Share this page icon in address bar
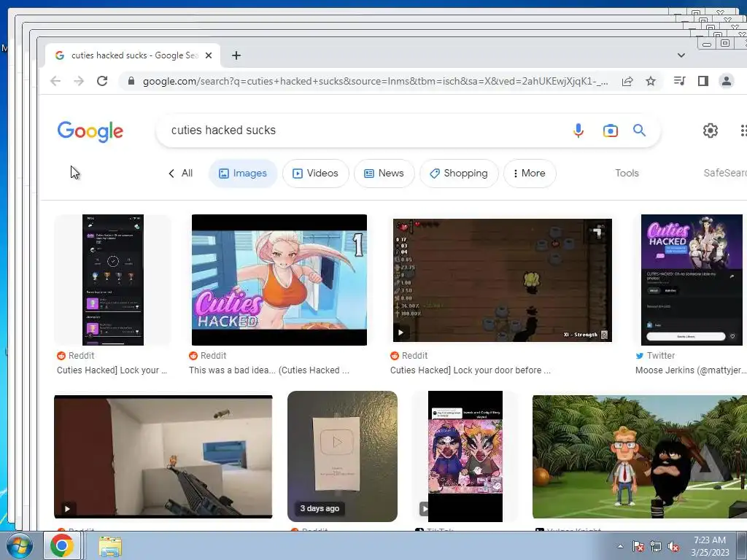 (627, 81)
